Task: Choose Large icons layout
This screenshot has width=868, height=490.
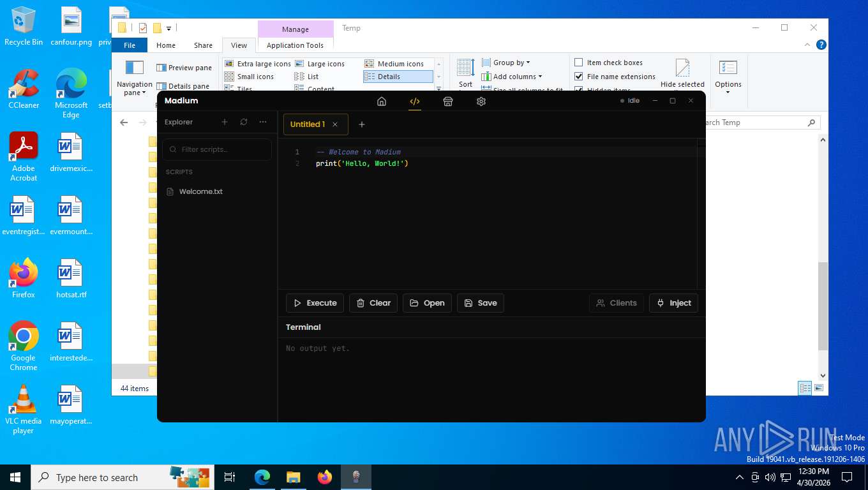Action: pyautogui.click(x=320, y=64)
